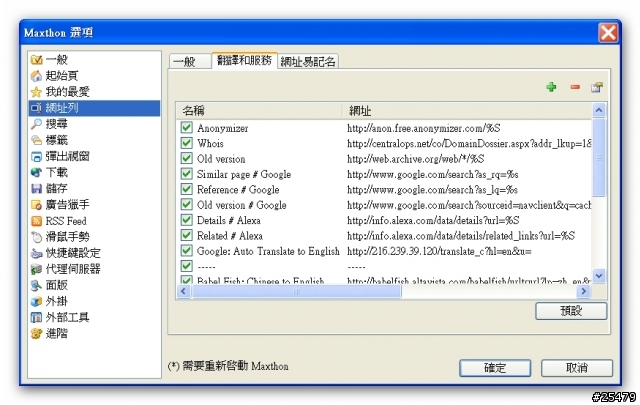Select the web.archive.org URL cell

point(416,159)
